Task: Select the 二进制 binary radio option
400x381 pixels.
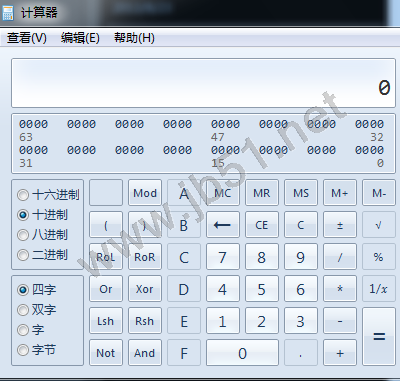Action: point(42,255)
